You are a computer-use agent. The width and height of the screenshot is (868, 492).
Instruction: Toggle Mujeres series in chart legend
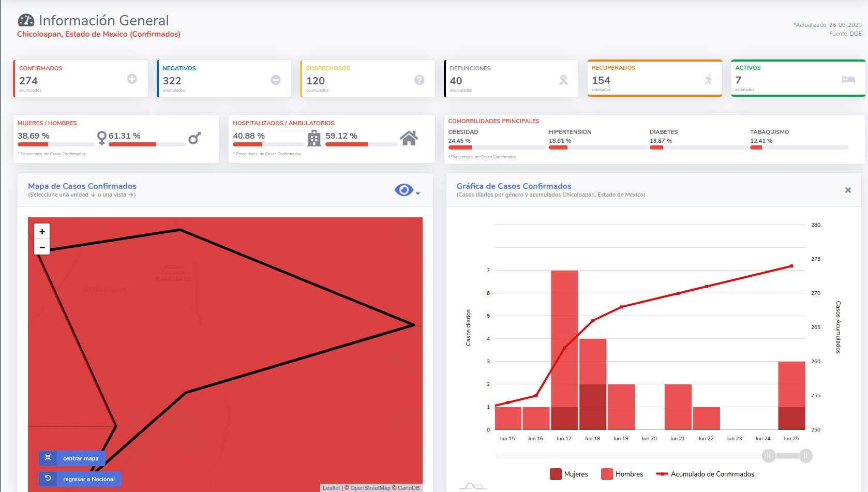[x=569, y=474]
